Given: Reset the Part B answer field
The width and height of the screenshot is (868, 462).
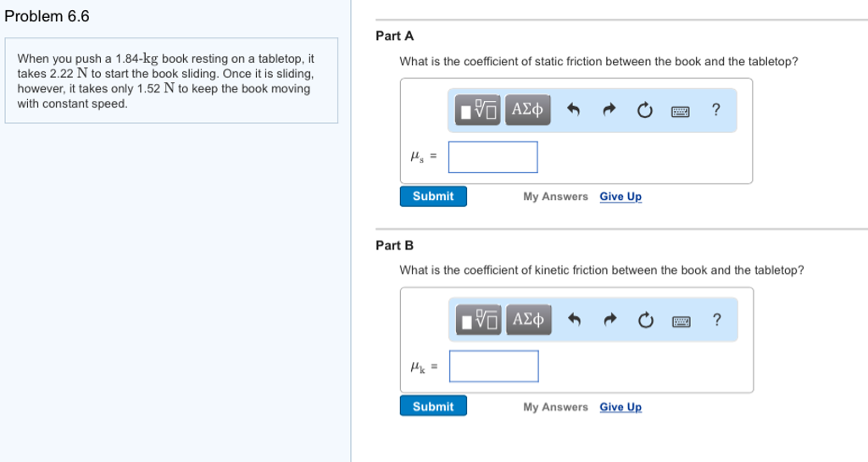Looking at the screenshot, I should [645, 320].
